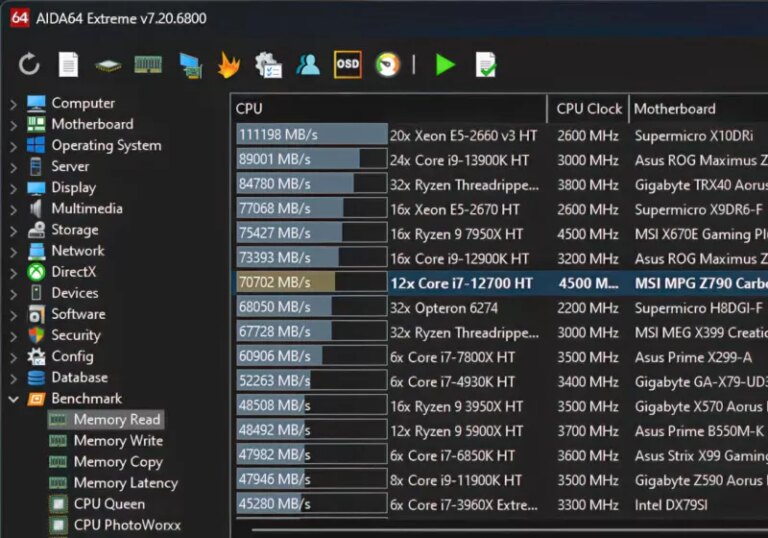Click the AIDA64 app logo icon
The image size is (768, 538).
pos(20,18)
